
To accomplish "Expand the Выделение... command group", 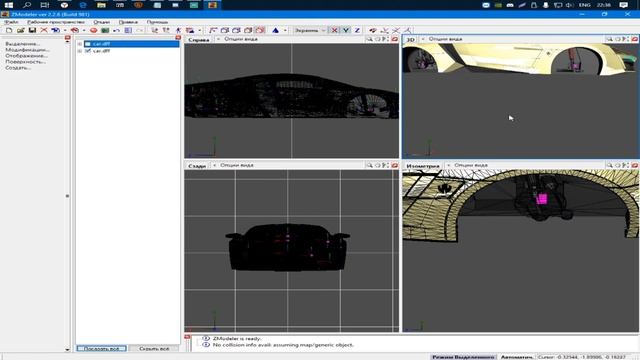I will 23,44.
